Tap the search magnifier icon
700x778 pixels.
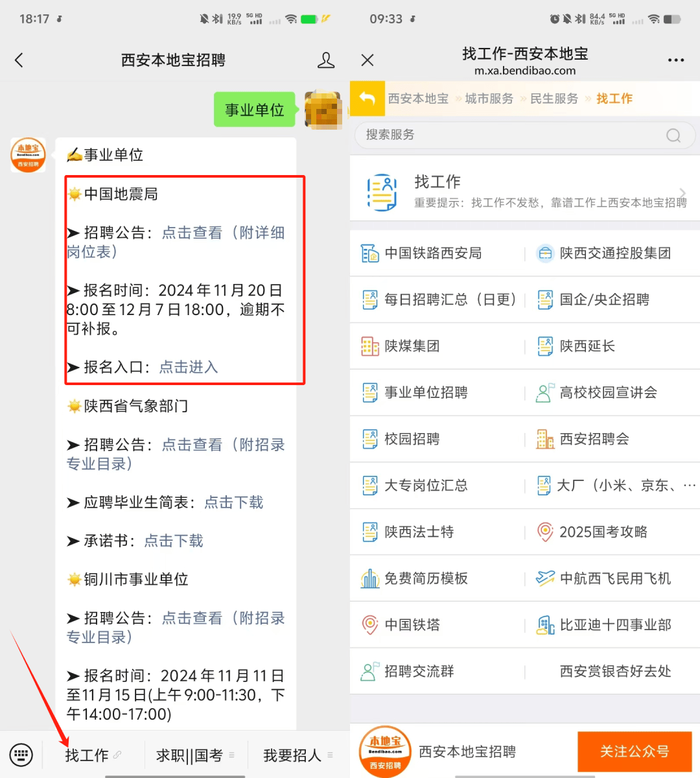tap(673, 135)
